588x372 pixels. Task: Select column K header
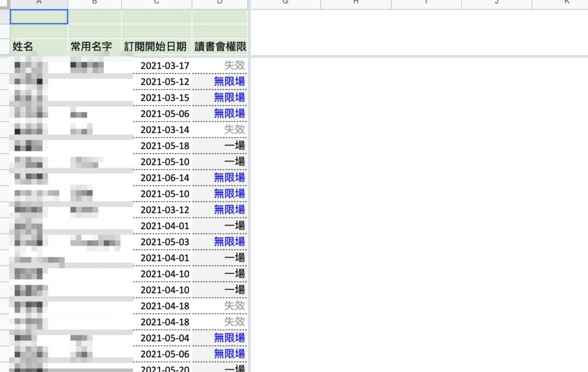(566, 3)
